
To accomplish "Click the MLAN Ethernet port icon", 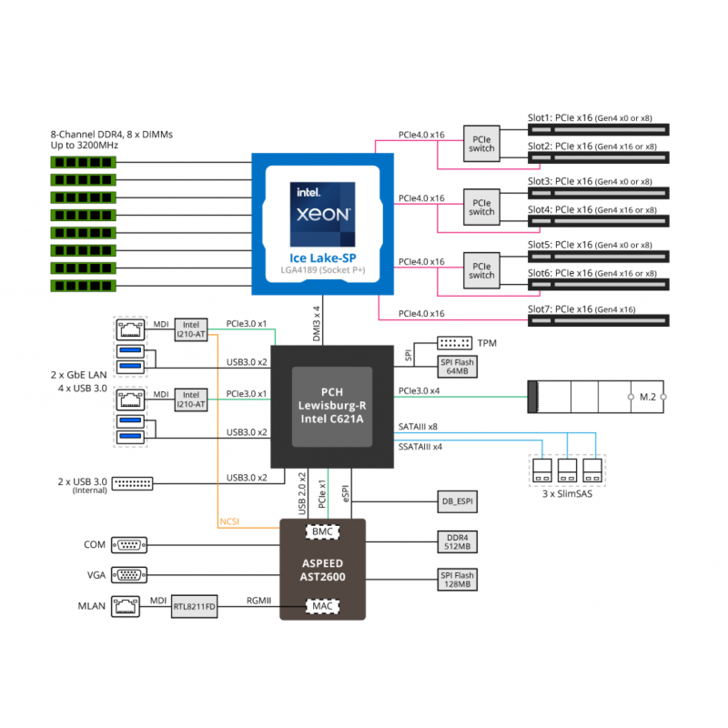I will click(x=126, y=606).
